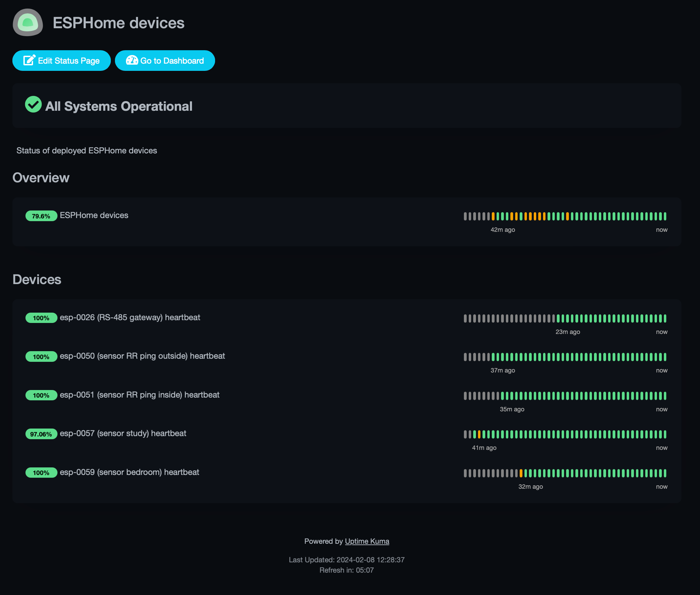
Task: Click the gauge icon on Go to Dashboard
Action: click(x=132, y=60)
